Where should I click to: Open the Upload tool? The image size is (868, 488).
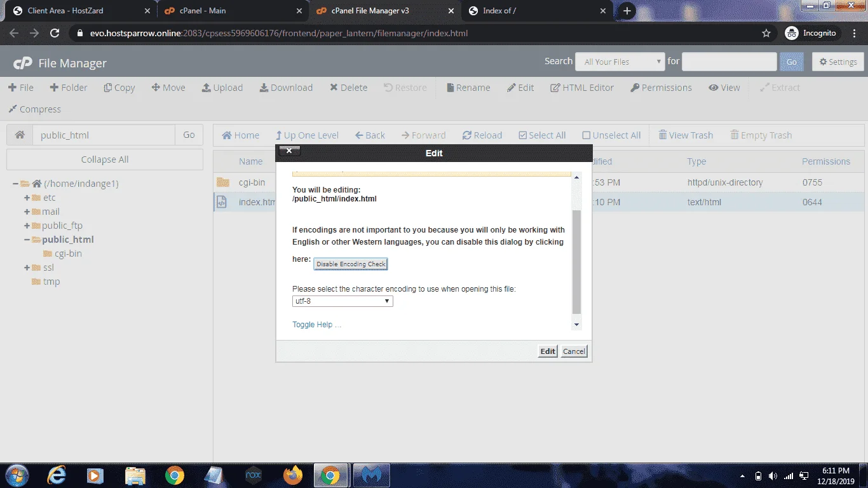point(222,88)
